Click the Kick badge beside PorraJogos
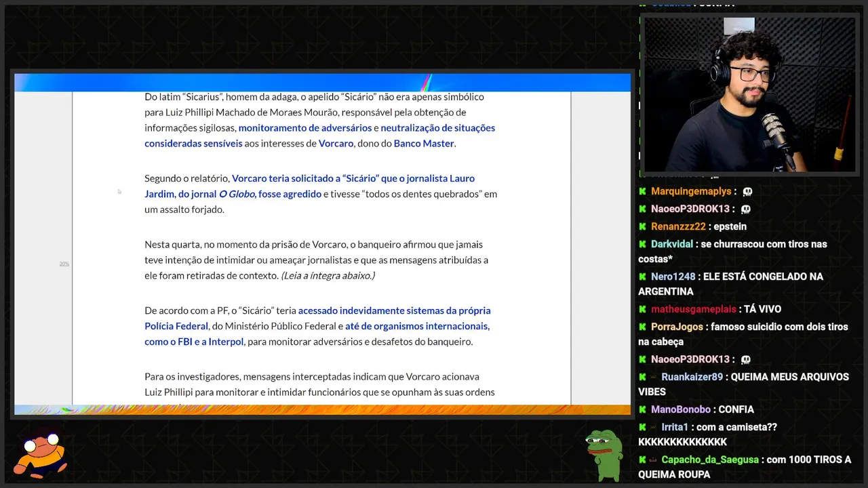 click(642, 327)
